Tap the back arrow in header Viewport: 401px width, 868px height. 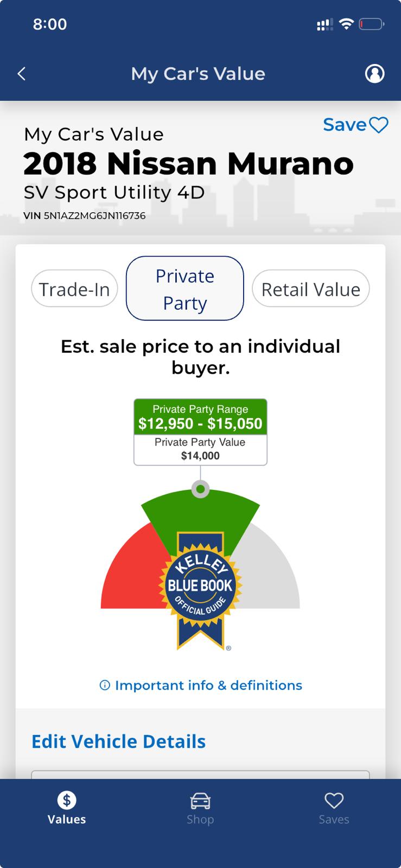[22, 74]
